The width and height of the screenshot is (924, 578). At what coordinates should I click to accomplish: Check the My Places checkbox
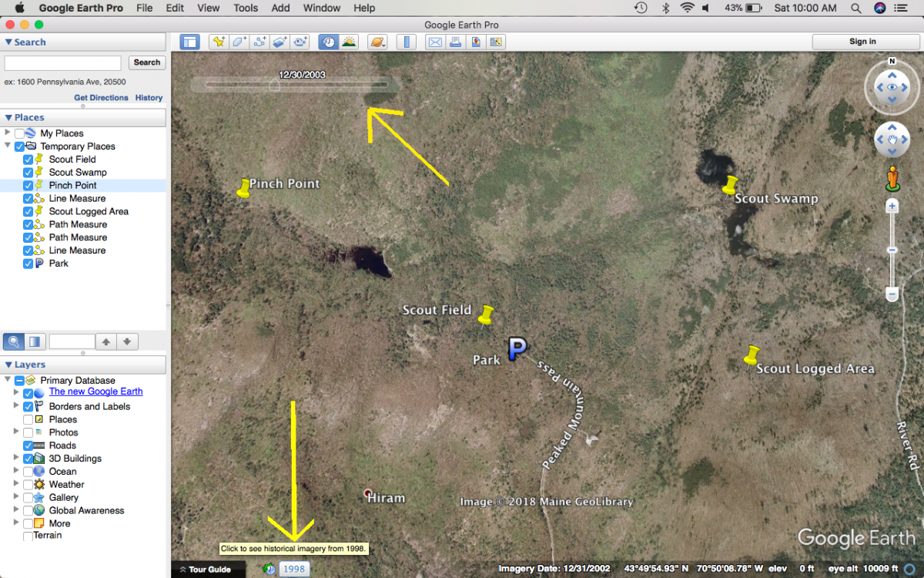(x=19, y=133)
